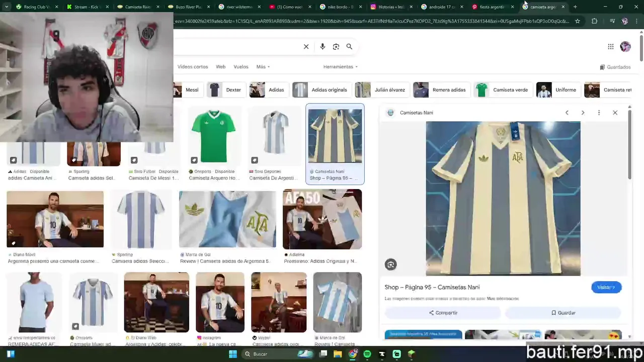This screenshot has height=362, width=644.
Task: Start voice search with microphone icon
Action: [x=323, y=47]
